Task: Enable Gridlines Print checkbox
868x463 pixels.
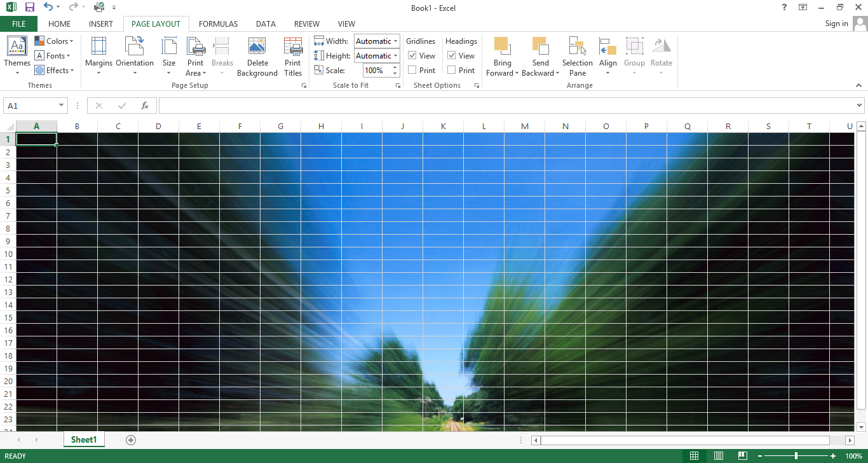Action: pyautogui.click(x=412, y=71)
